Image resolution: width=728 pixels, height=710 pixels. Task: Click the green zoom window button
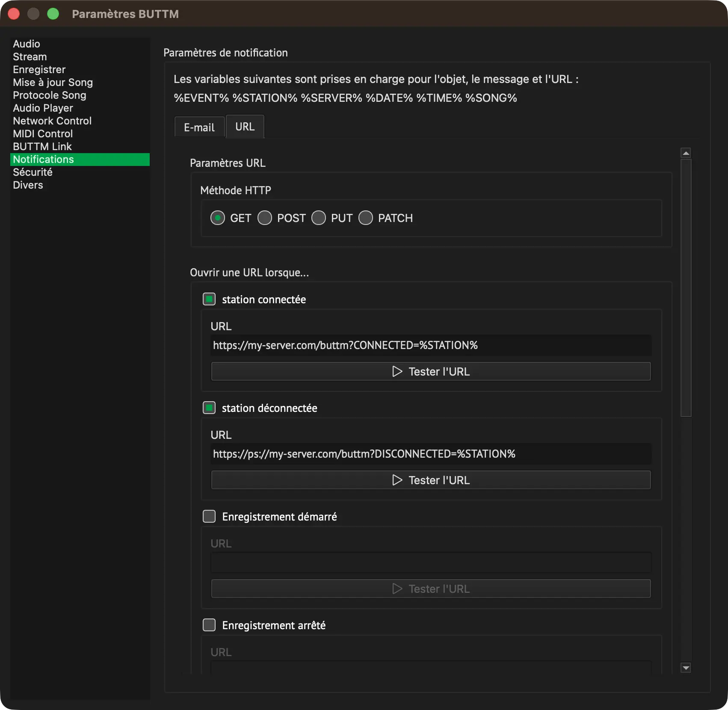tap(53, 14)
